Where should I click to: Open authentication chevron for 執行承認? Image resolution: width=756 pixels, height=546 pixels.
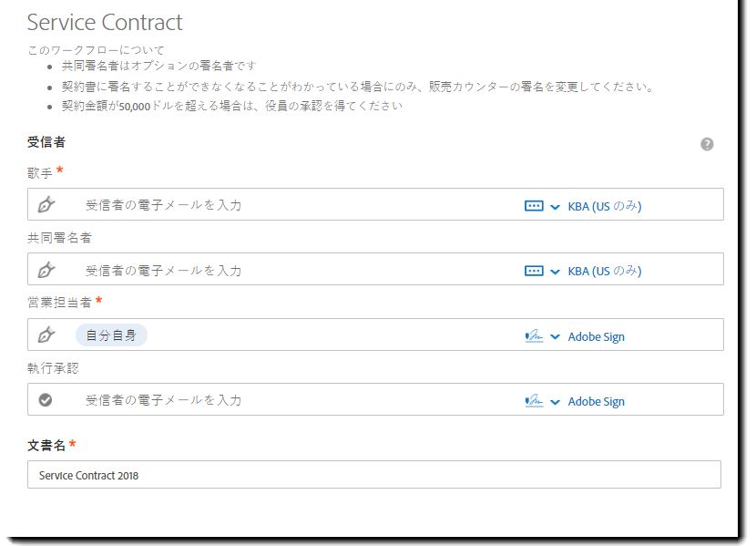click(555, 402)
